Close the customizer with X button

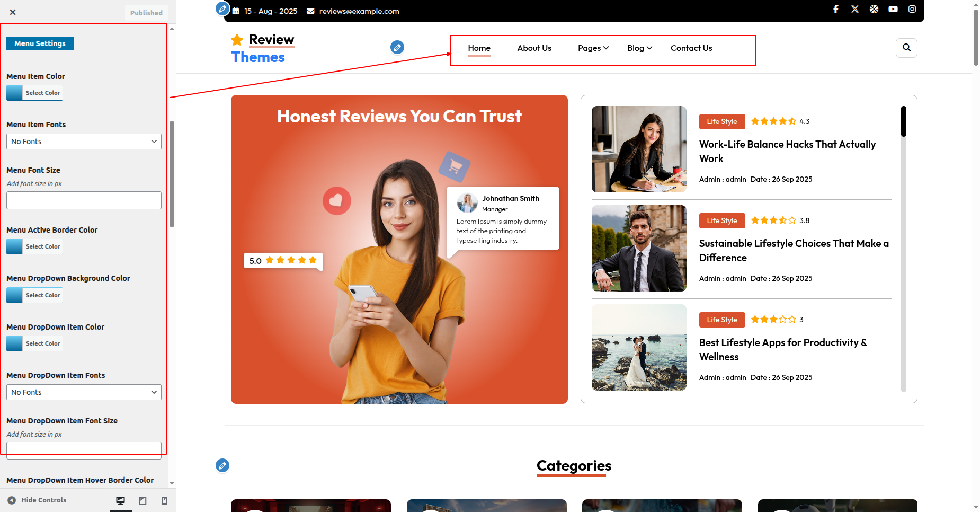point(13,12)
